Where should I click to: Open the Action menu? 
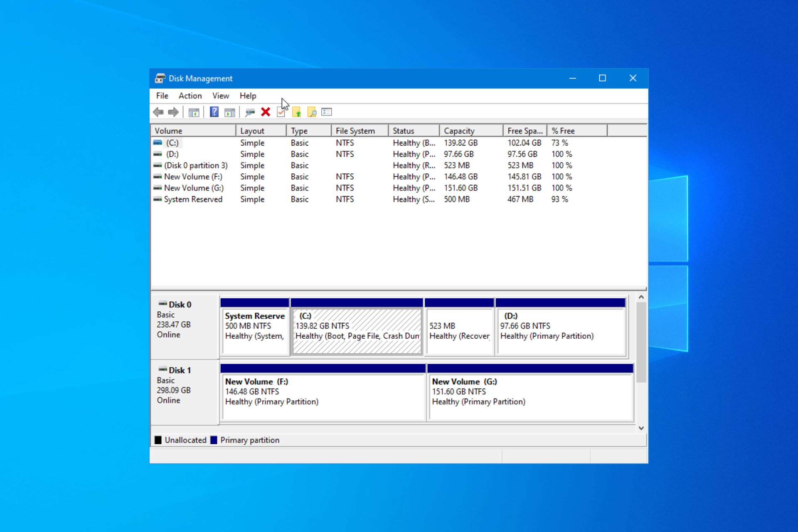coord(190,96)
